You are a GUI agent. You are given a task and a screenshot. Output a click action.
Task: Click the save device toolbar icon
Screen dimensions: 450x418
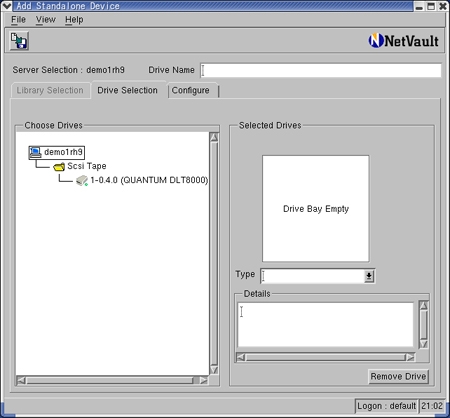[x=19, y=41]
